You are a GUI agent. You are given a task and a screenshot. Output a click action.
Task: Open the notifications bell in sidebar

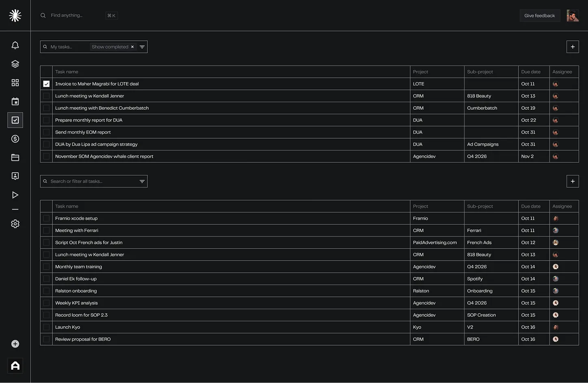(x=15, y=45)
